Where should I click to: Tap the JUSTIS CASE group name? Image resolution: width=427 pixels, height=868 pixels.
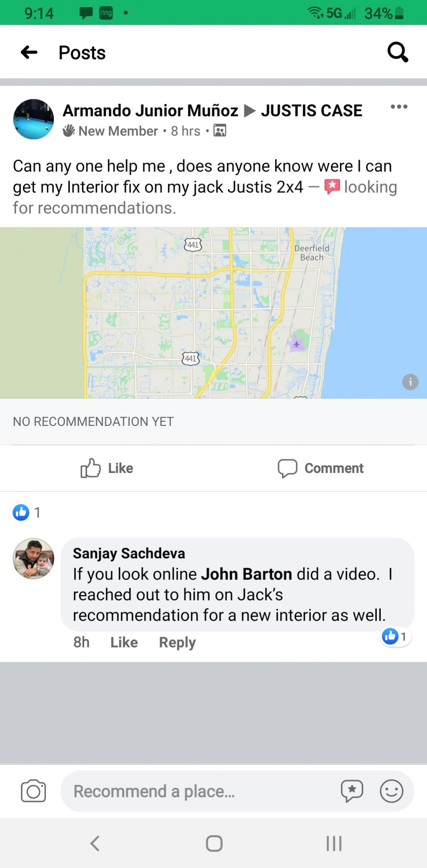click(311, 110)
